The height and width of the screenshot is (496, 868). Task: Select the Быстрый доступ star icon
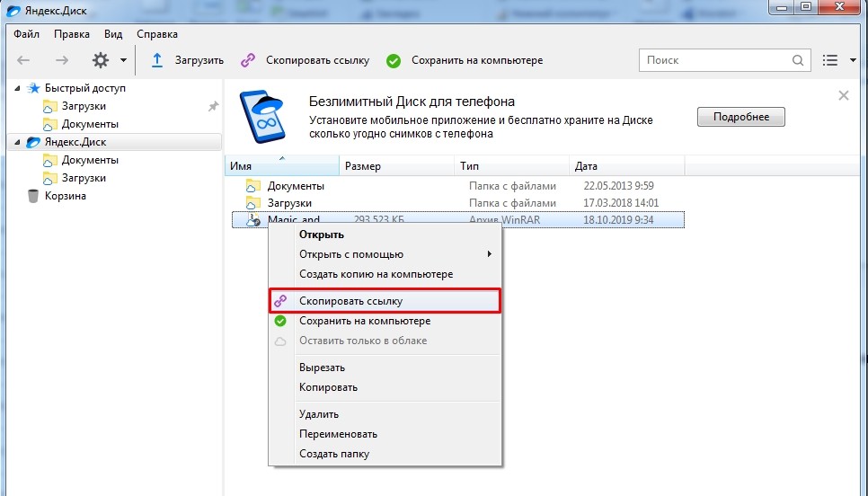click(x=34, y=88)
